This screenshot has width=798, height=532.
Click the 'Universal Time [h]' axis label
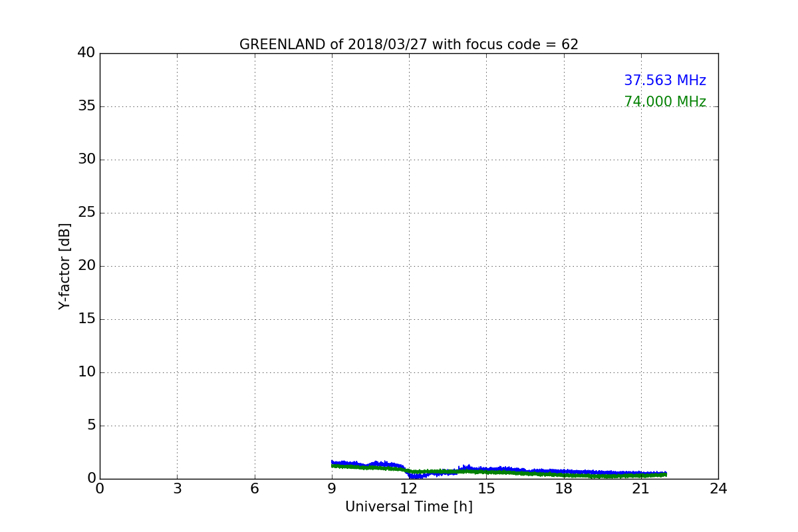tap(409, 507)
